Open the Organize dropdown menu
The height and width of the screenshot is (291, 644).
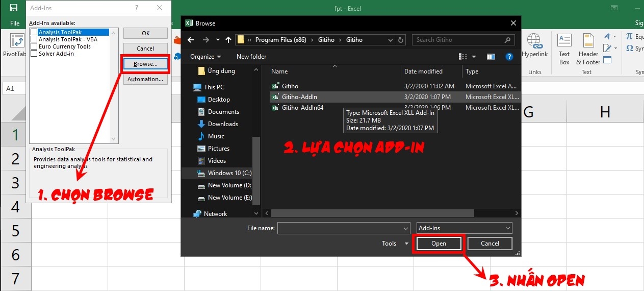pyautogui.click(x=206, y=57)
